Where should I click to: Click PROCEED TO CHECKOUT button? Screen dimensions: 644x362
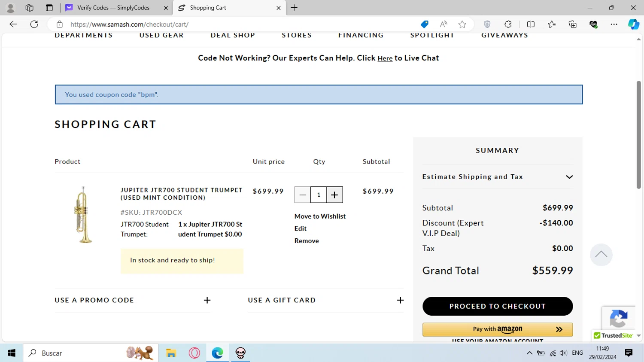tap(498, 306)
